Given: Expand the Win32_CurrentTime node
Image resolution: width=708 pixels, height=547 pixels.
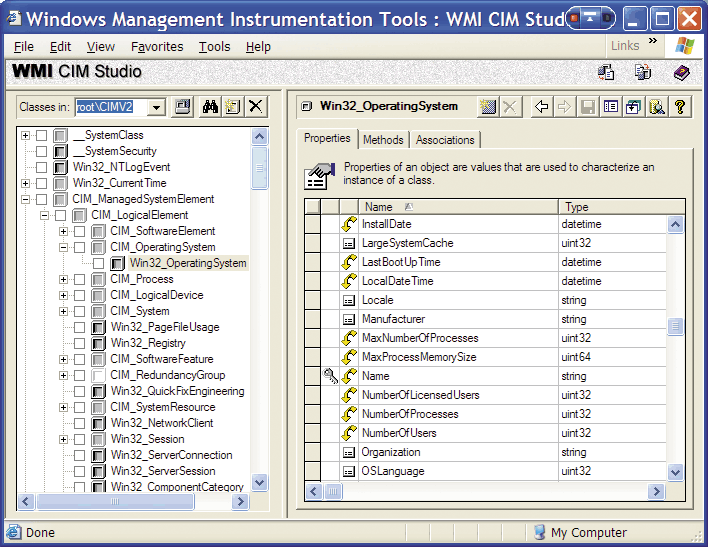Looking at the screenshot, I should point(26,183).
